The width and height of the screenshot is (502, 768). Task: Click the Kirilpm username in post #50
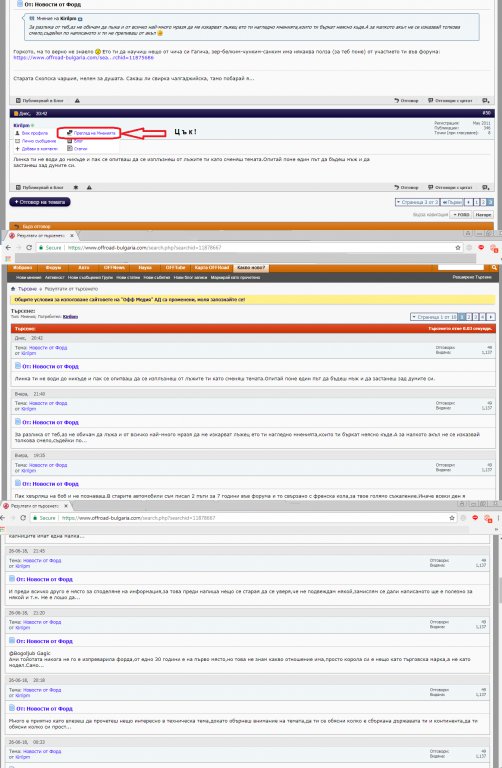coord(22,125)
